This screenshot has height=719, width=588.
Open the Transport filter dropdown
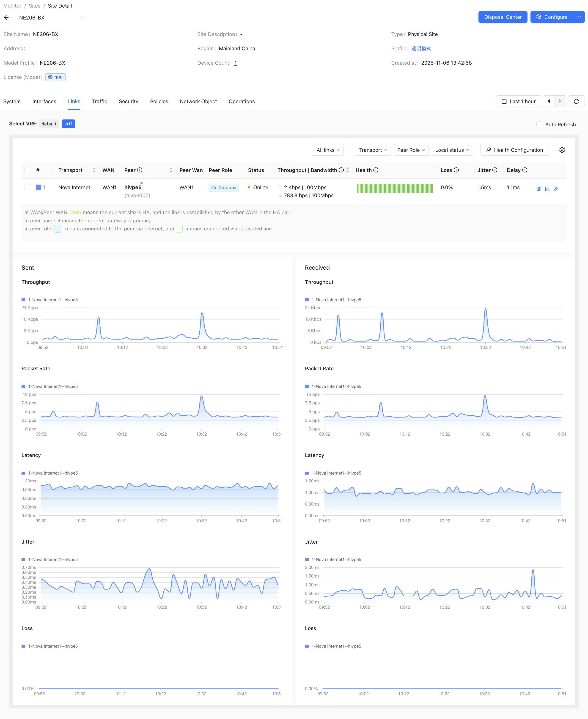click(373, 150)
